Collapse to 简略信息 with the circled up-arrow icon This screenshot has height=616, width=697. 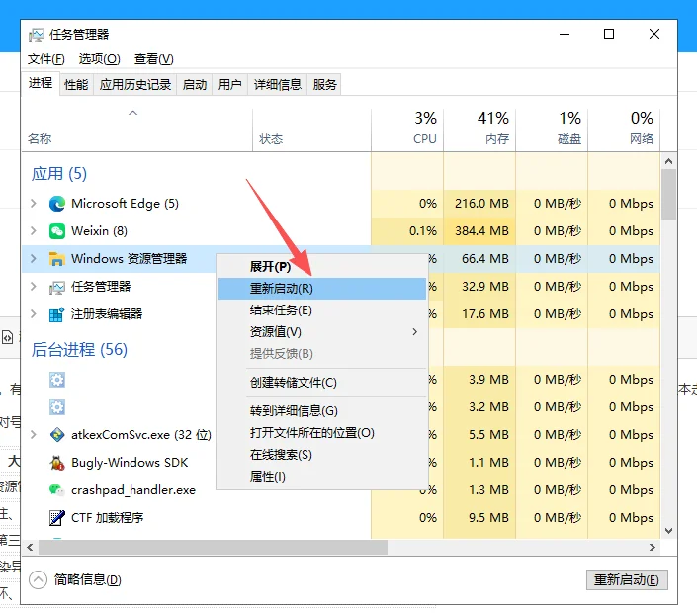coord(38,579)
